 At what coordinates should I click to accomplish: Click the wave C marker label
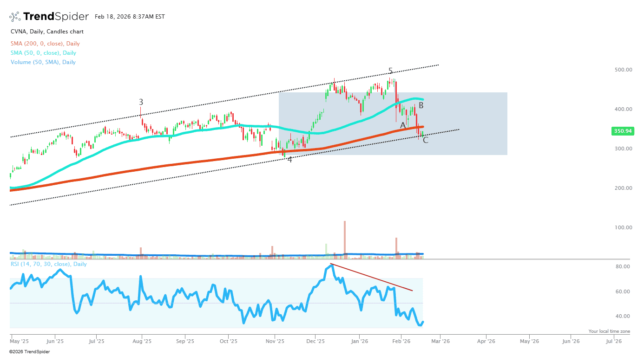[425, 140]
